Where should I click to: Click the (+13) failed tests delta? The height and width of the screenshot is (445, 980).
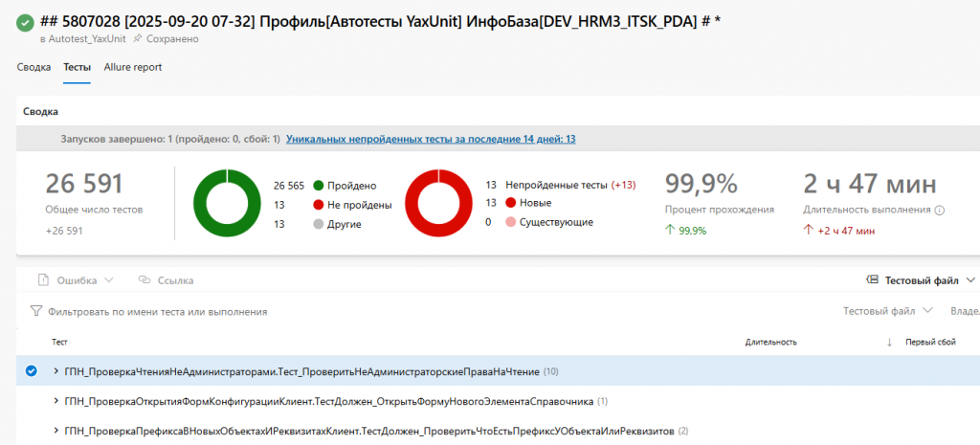pyautogui.click(x=623, y=185)
